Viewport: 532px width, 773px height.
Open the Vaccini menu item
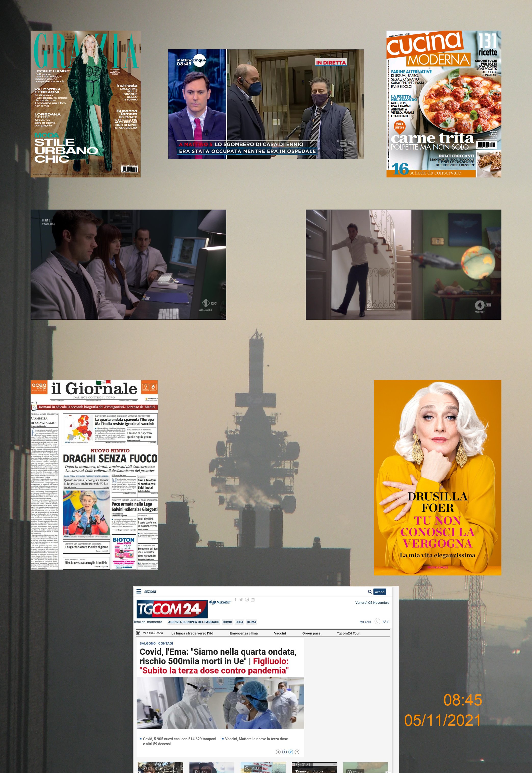pos(280,633)
